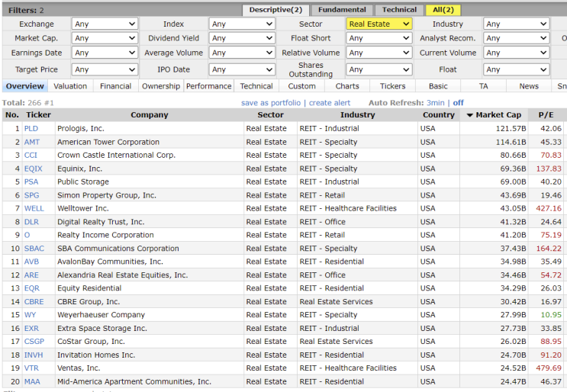Viewport: 567px width, 392px height.
Task: Sort by the Company column header
Action: pyautogui.click(x=150, y=115)
